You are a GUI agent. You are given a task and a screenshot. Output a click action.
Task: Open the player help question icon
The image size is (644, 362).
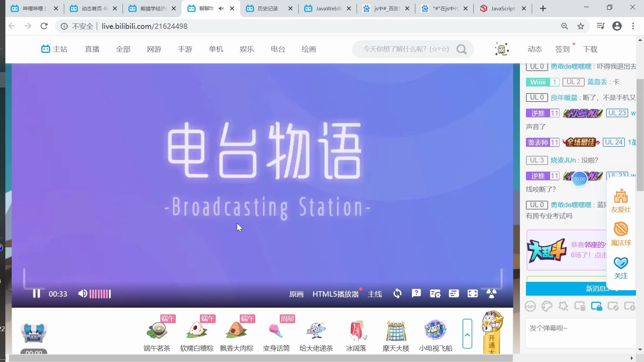tap(416, 294)
